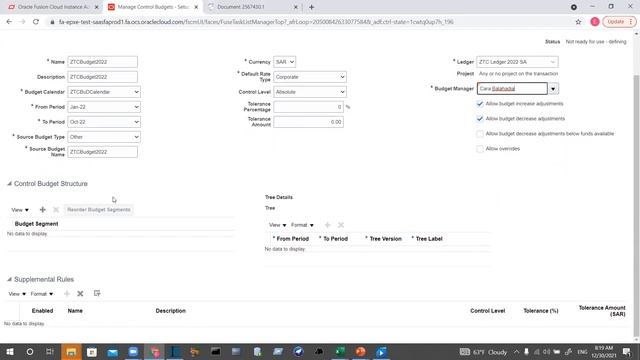Enable decrease adjustments below funds available

tap(480, 134)
